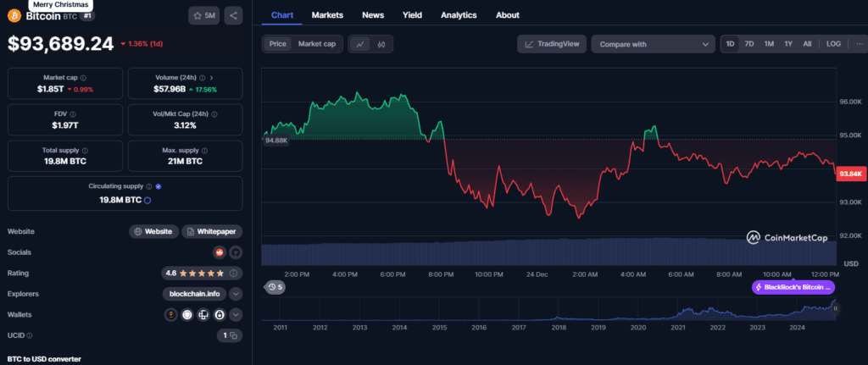Expand the Explorers list chevron
Screen dimensions: 868x365
pyautogui.click(x=236, y=294)
